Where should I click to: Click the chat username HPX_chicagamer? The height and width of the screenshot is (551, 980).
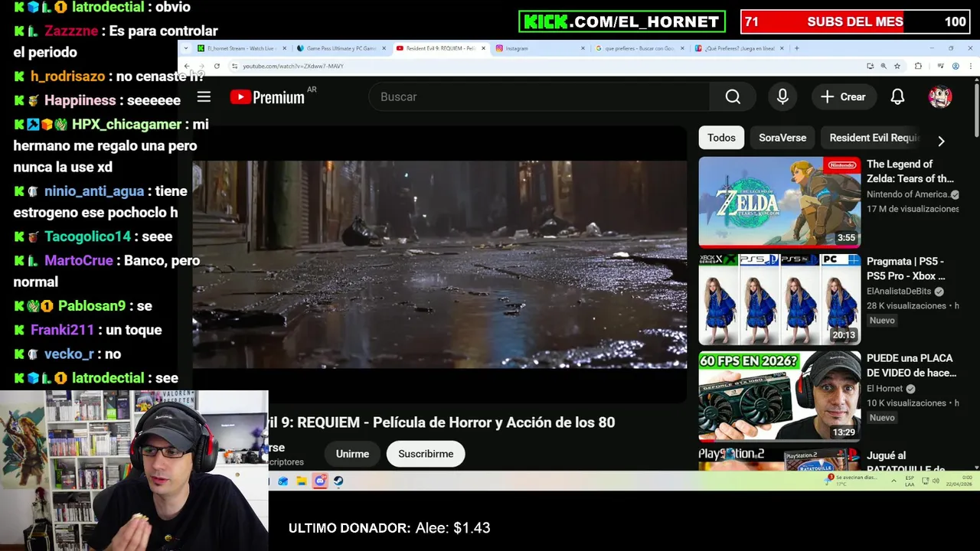pos(126,124)
